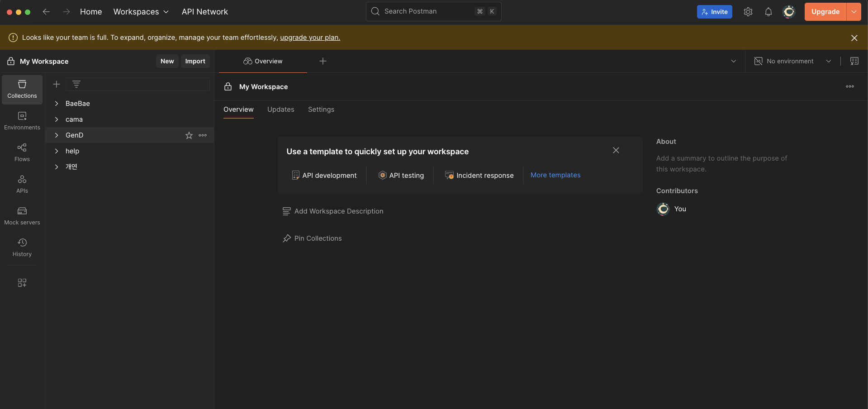
Task: Expand the BaeBae collection
Action: [x=57, y=104]
